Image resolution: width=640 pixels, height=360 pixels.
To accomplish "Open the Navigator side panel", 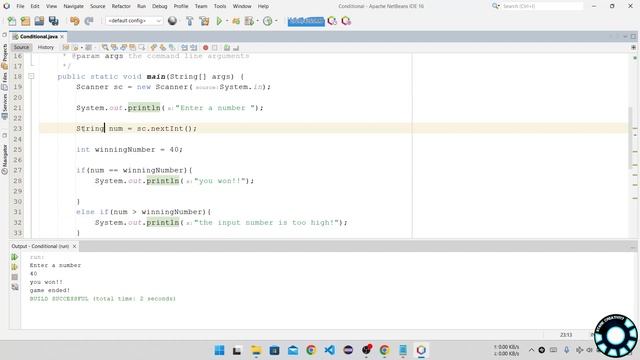I will point(4,159).
